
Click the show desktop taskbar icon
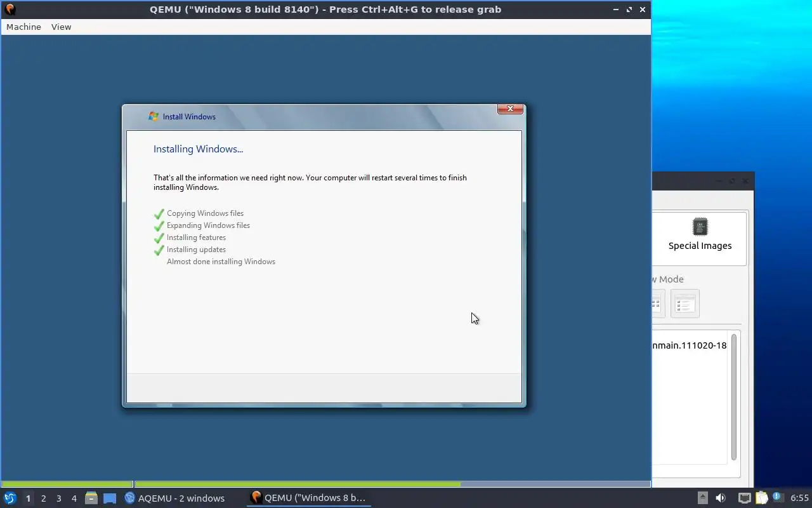pos(110,498)
